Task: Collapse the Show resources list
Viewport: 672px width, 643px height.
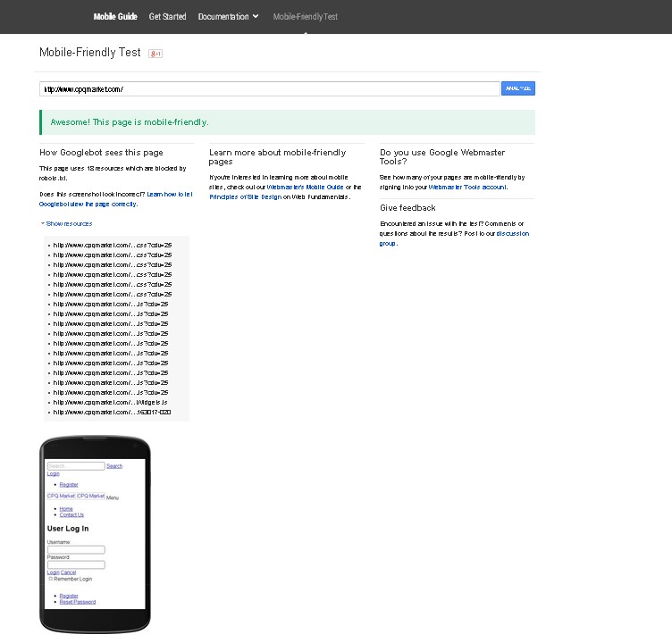Action: (66, 223)
